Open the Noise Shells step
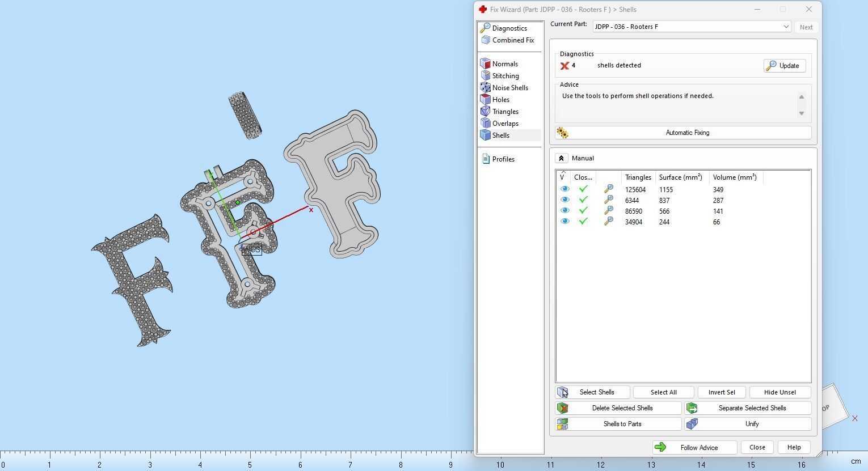868x471 pixels. click(x=504, y=88)
